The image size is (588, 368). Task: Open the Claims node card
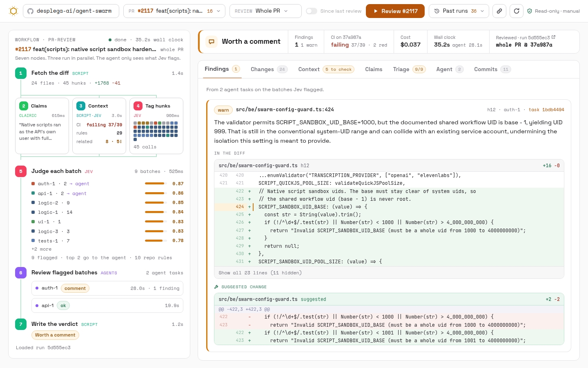point(42,126)
